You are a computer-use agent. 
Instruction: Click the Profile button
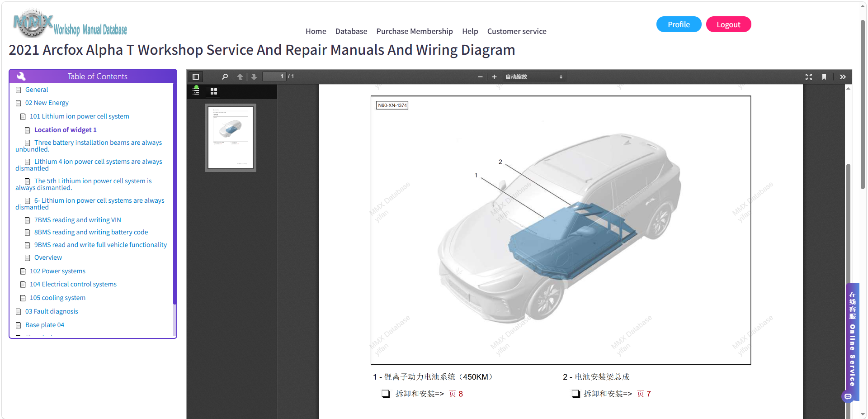[679, 24]
